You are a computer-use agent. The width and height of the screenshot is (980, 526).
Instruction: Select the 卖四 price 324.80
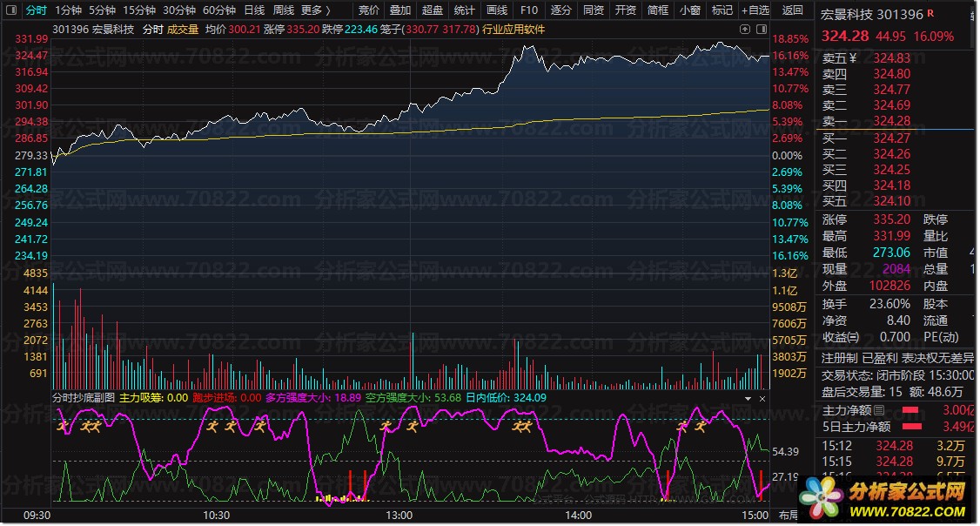click(x=892, y=74)
